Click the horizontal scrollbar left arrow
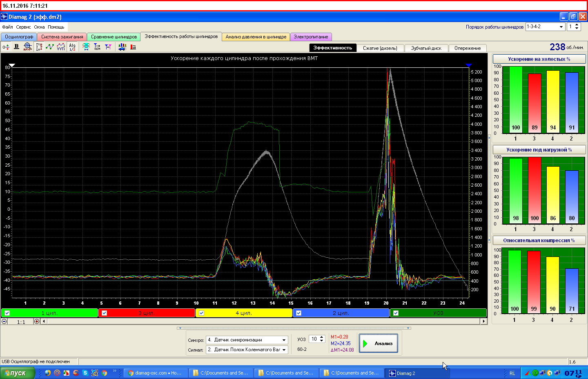Viewport: 588px width, 379px height. tap(44, 321)
